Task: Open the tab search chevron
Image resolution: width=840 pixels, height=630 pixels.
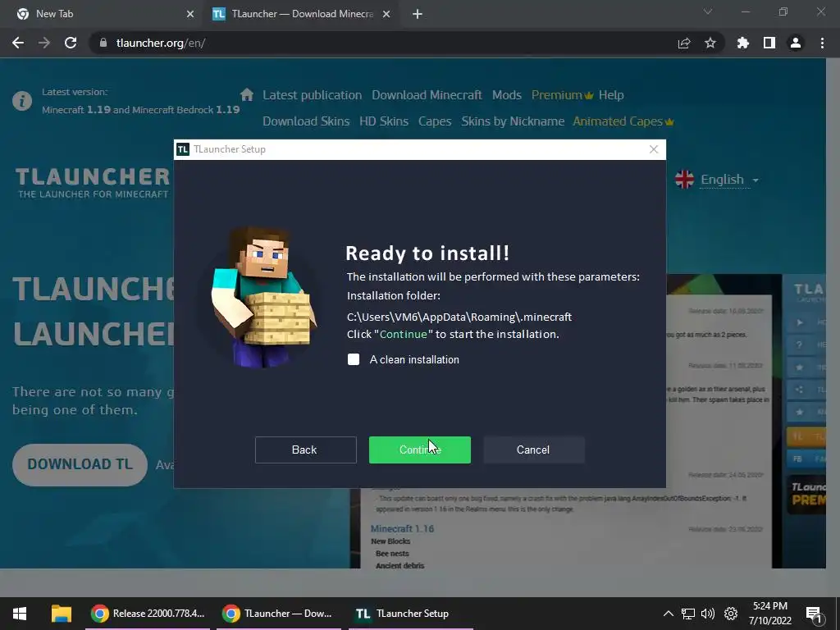Action: click(x=708, y=11)
